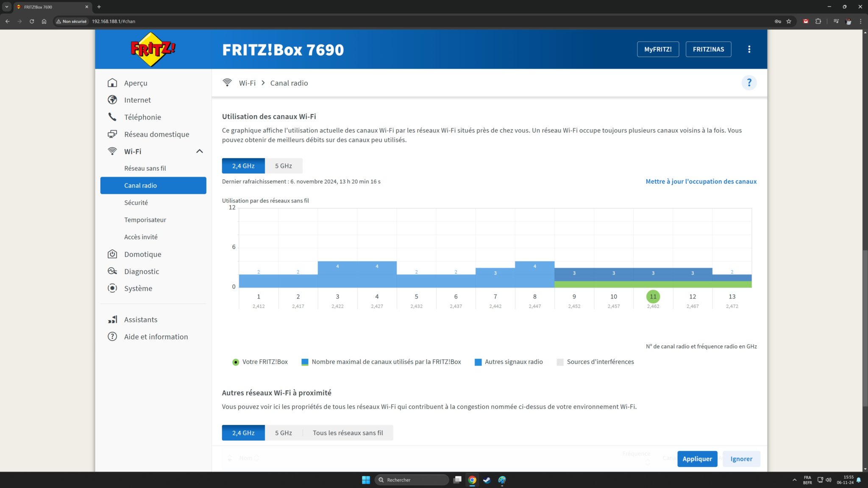Open a new browser tab
Viewport: 868px width, 488px height.
99,7
